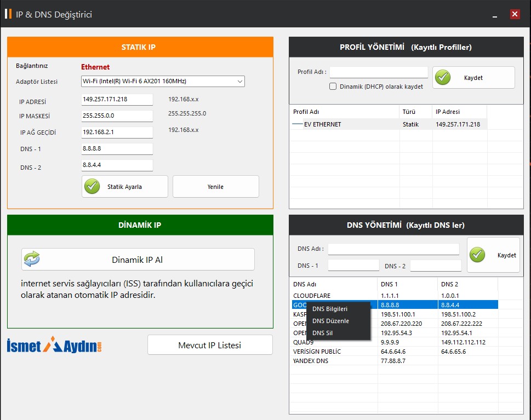Click into the IP ADRESİ field
The width and height of the screenshot is (531, 420).
point(117,99)
